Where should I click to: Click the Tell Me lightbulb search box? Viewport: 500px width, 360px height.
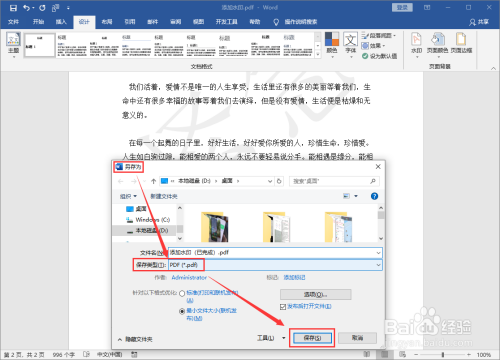(x=295, y=22)
